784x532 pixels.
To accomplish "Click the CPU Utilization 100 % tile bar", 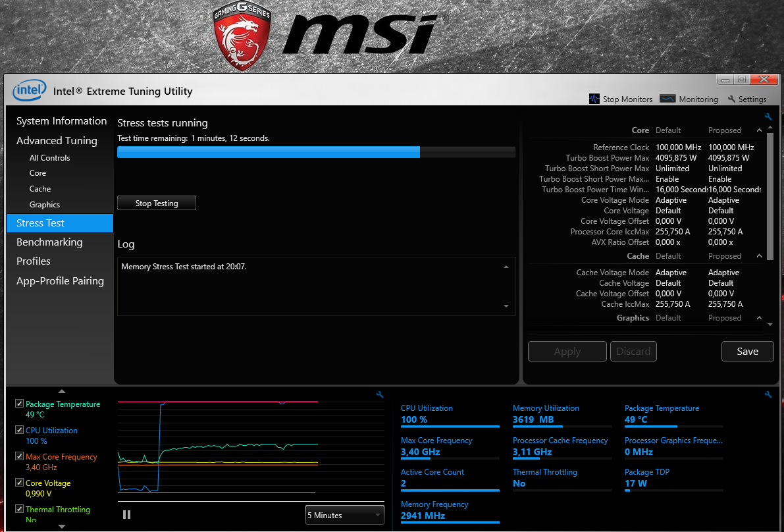I will click(450, 427).
